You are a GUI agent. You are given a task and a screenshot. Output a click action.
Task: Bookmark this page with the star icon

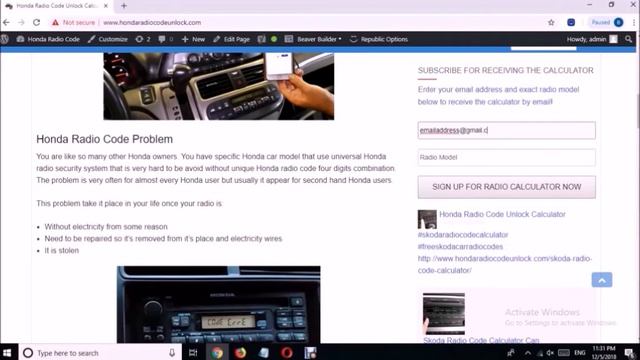point(551,22)
